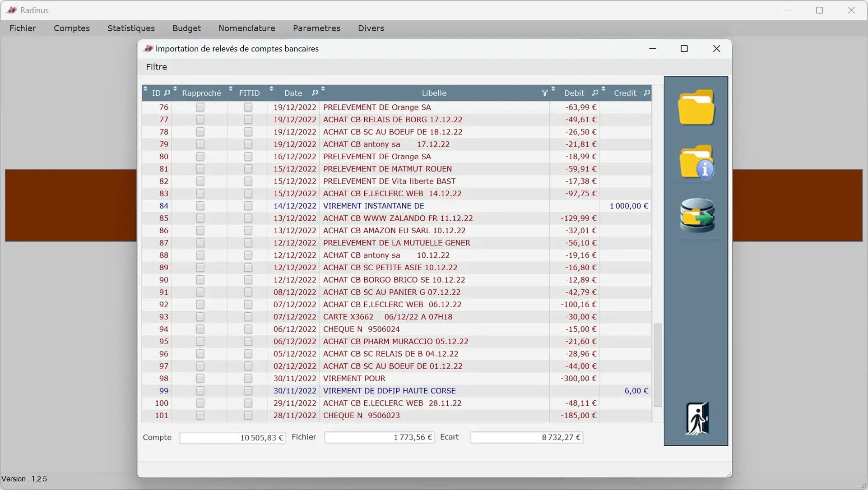
Task: Click the filter search icon in Libelle column
Action: [x=543, y=92]
